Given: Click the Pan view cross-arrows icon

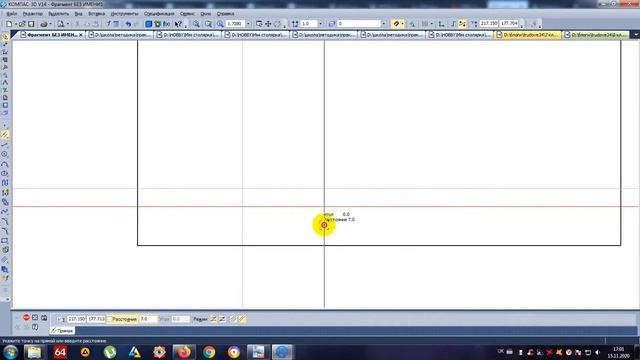Looking at the screenshot, I should point(268,24).
